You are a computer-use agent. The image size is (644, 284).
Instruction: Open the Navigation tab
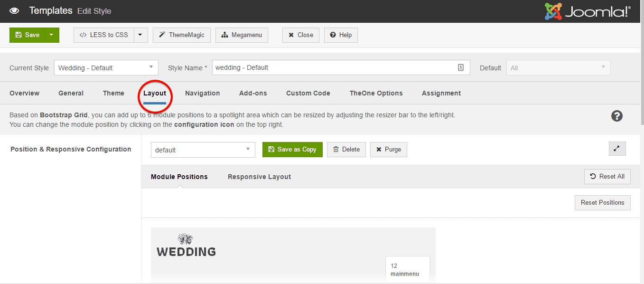pyautogui.click(x=202, y=93)
